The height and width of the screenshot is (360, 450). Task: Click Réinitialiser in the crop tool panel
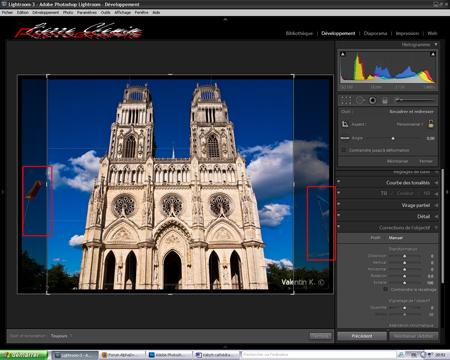(x=397, y=161)
